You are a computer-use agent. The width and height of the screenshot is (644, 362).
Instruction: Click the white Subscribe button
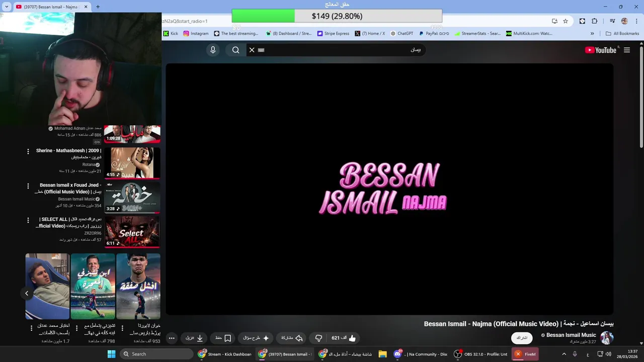click(522, 338)
